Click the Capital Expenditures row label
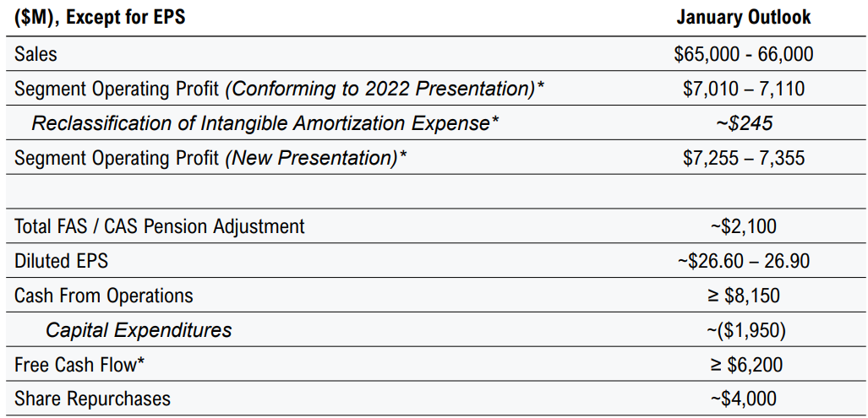This screenshot has height=418, width=868. coord(139,330)
